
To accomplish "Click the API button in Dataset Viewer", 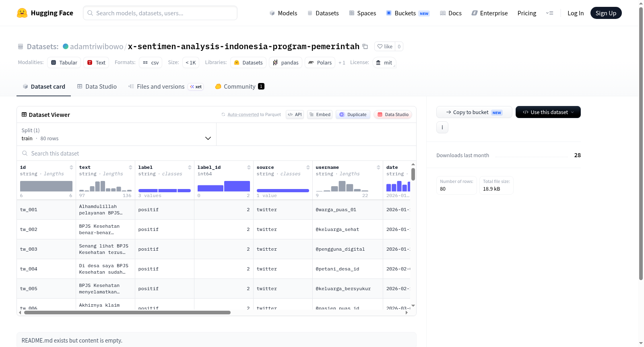I will pyautogui.click(x=295, y=114).
